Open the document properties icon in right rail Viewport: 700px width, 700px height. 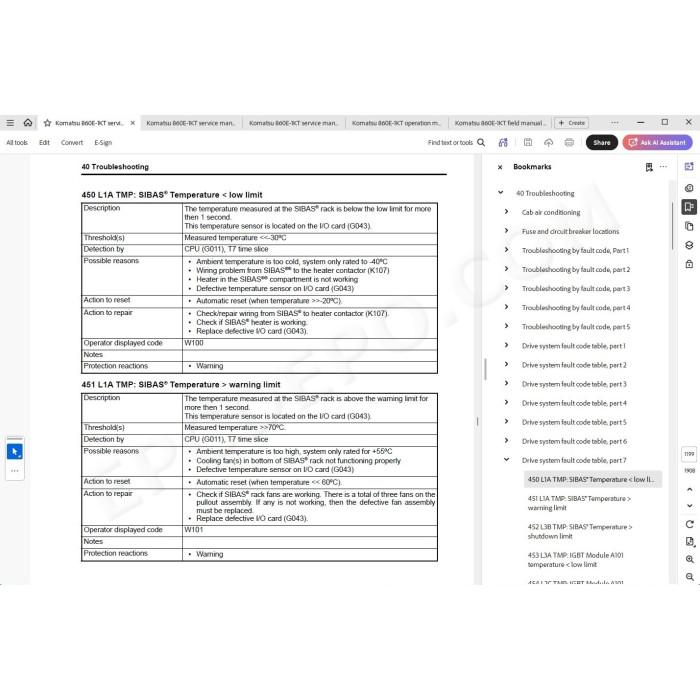(689, 542)
